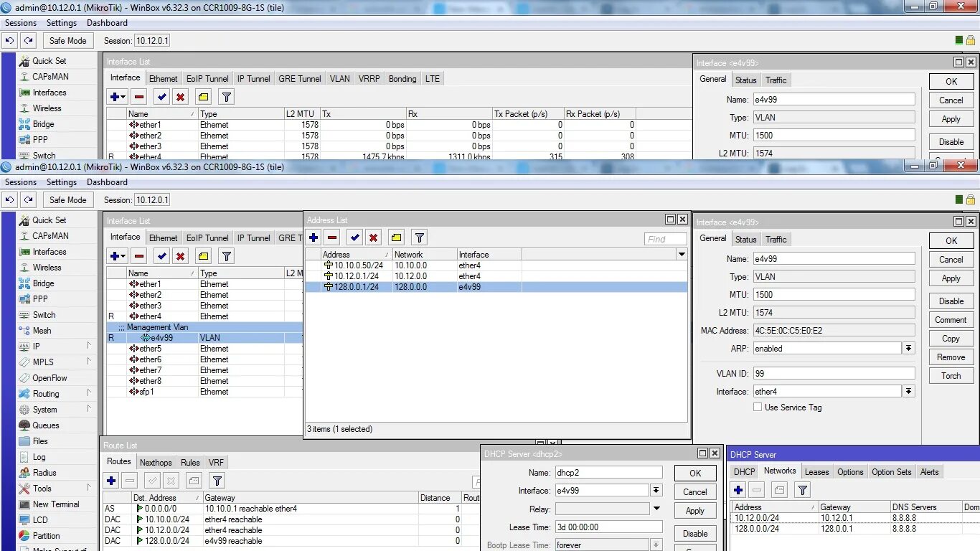This screenshot has height=551, width=980.
Task: Select the 128.0.0.0/24 network in DHCP Server
Action: (855, 528)
